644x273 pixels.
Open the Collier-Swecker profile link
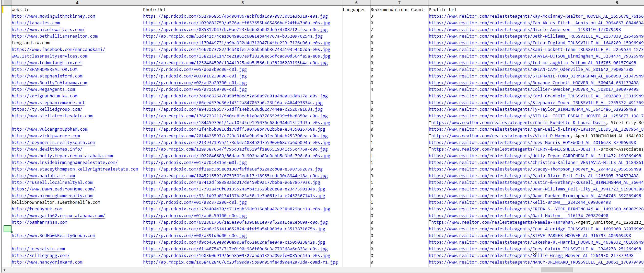[x=534, y=89]
